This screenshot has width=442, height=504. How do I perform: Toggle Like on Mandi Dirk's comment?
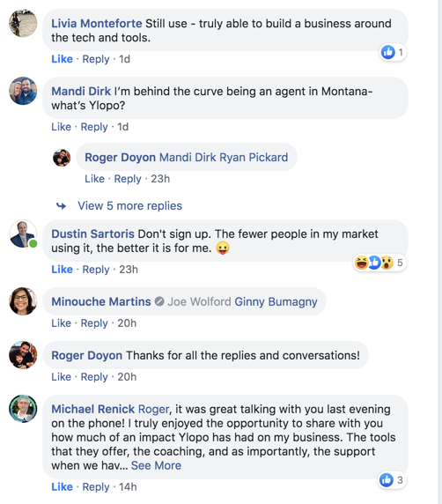61,127
